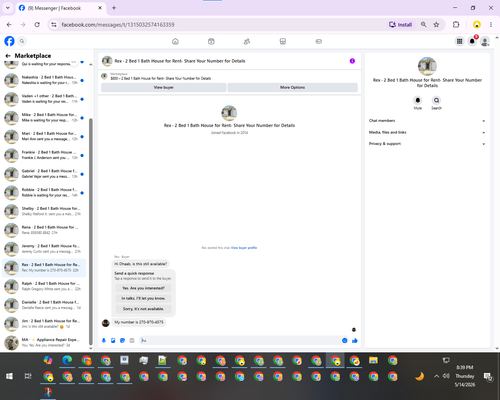Send "In talks. I'll let you know." response
This screenshot has height=400, width=500.
(143, 298)
